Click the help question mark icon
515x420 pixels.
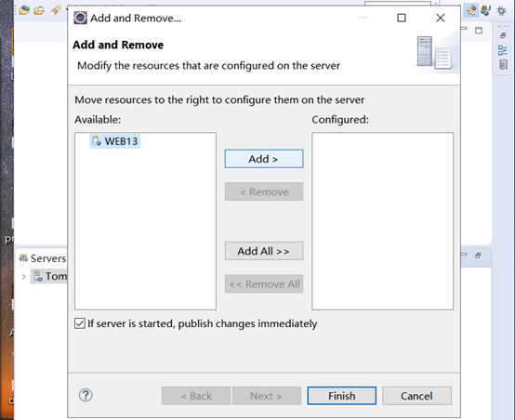[x=86, y=395]
